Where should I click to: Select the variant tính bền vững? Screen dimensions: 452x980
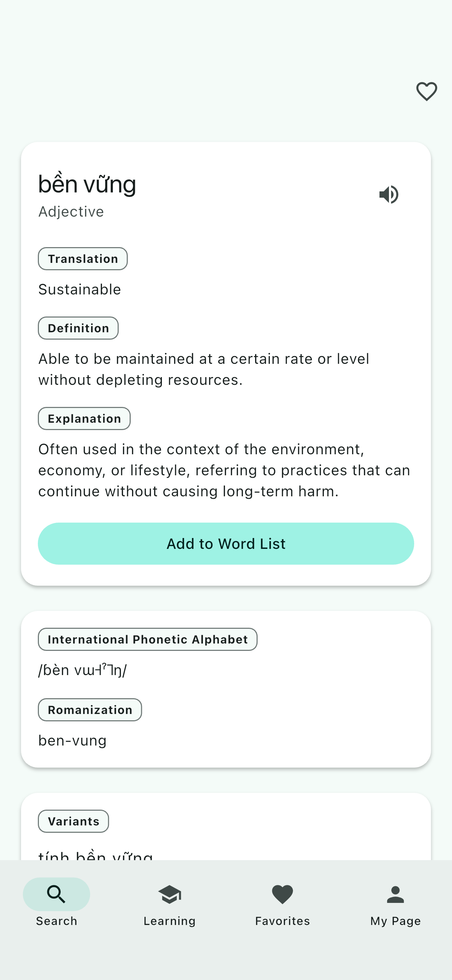(96, 855)
